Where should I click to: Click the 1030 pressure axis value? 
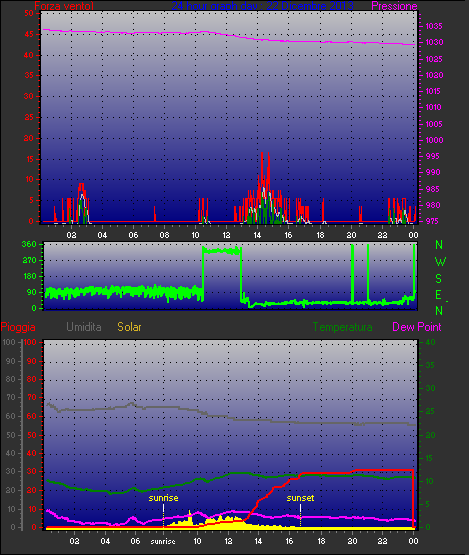[434, 42]
